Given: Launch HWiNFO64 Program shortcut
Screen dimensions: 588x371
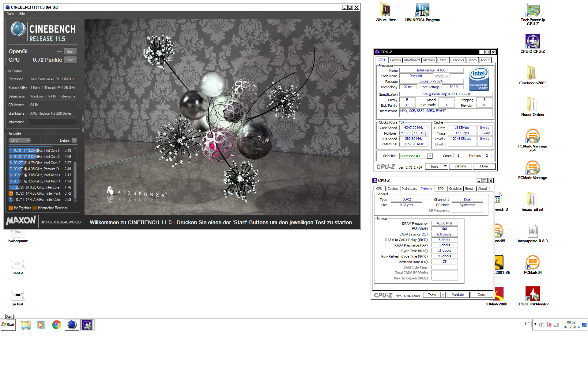Looking at the screenshot, I should (x=422, y=12).
